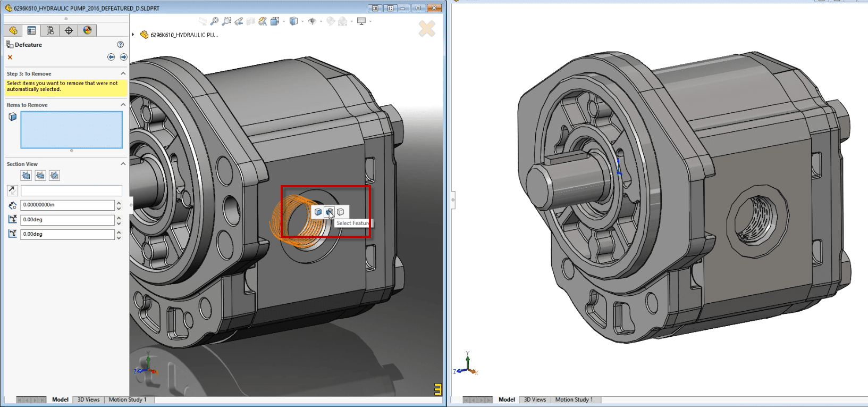The width and height of the screenshot is (868, 407).
Task: Select the third section plane icon
Action: pos(54,175)
